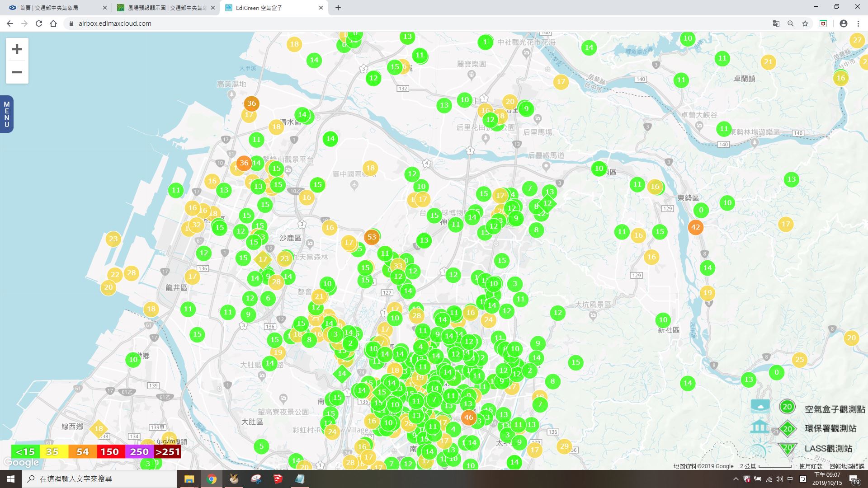Open the Chrome profile avatar
The height and width of the screenshot is (488, 868).
click(x=843, y=23)
